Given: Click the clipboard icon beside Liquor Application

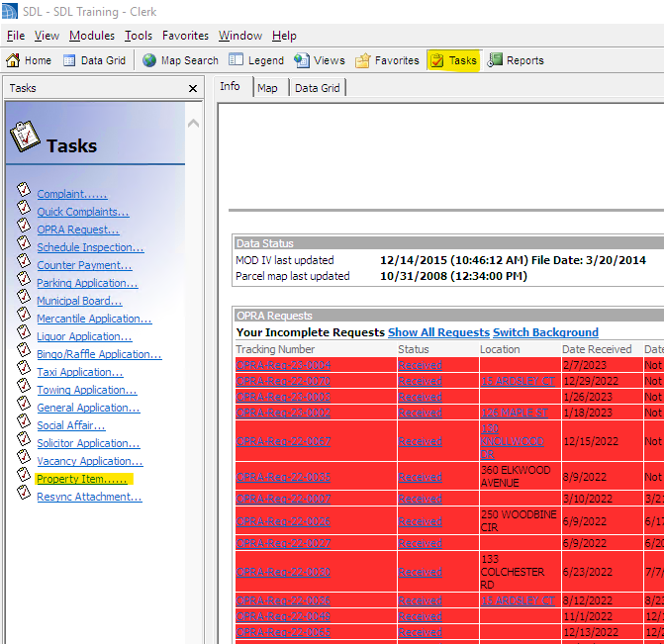Looking at the screenshot, I should click(24, 331).
